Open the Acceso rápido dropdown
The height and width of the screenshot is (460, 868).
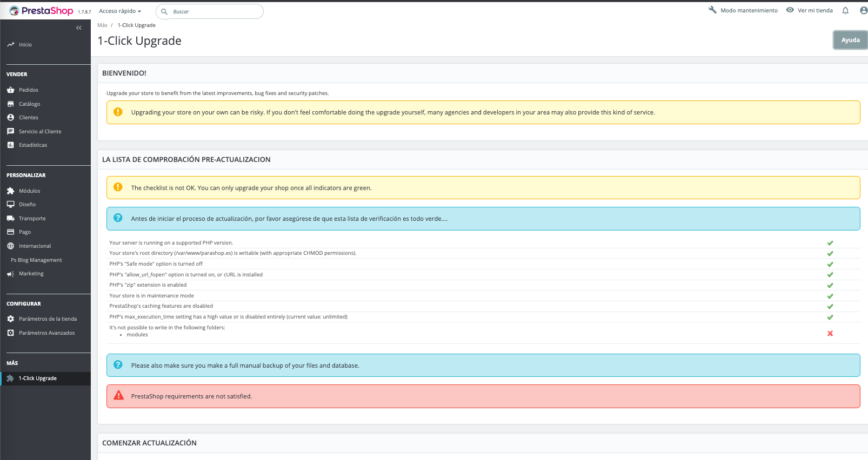tap(120, 11)
